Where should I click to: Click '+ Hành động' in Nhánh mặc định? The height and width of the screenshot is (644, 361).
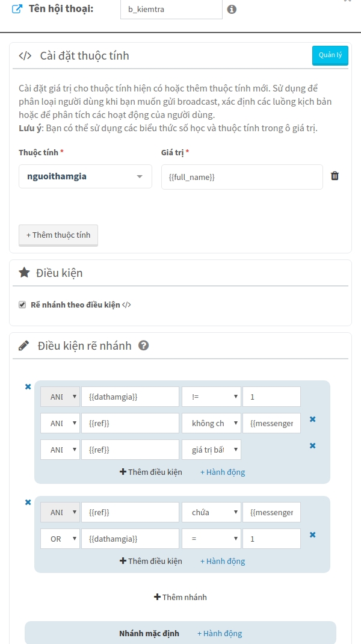coord(220,633)
